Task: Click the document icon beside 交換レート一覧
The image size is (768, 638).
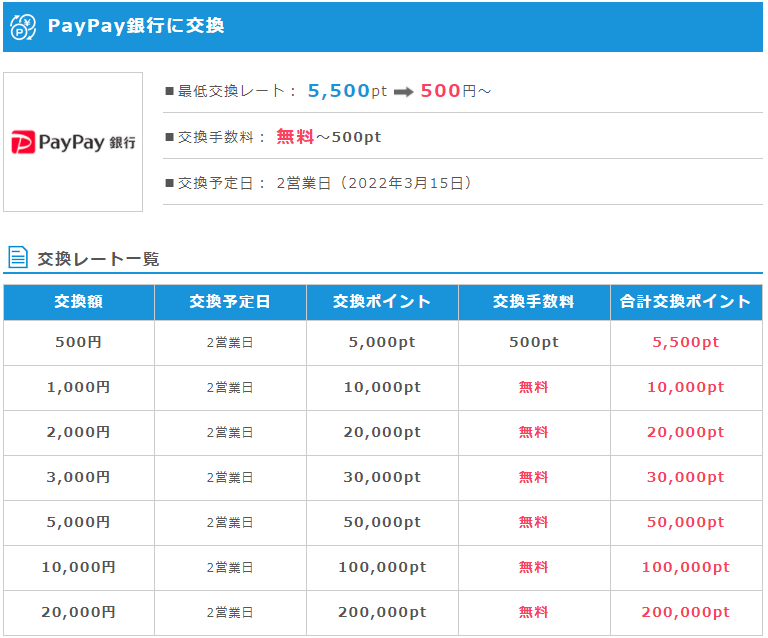Action: (18, 257)
